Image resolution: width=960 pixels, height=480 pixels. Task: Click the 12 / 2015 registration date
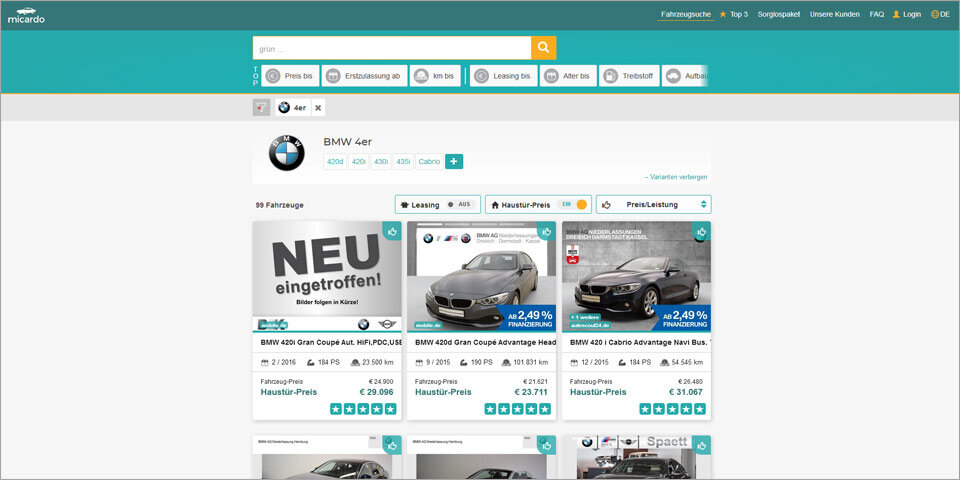point(593,362)
